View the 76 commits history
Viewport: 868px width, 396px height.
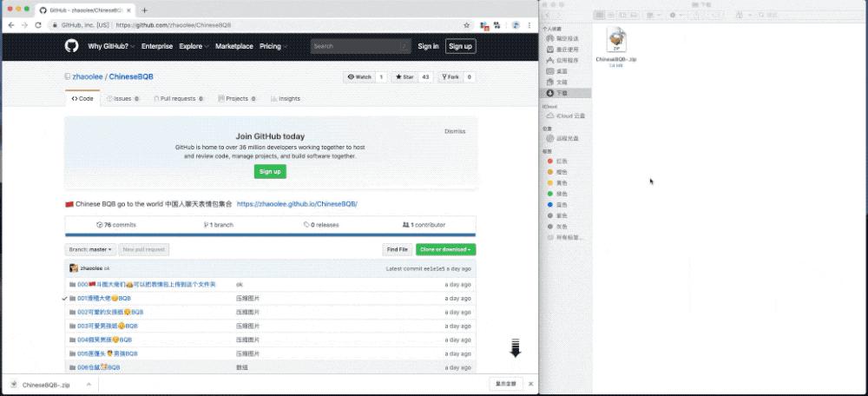click(x=116, y=225)
